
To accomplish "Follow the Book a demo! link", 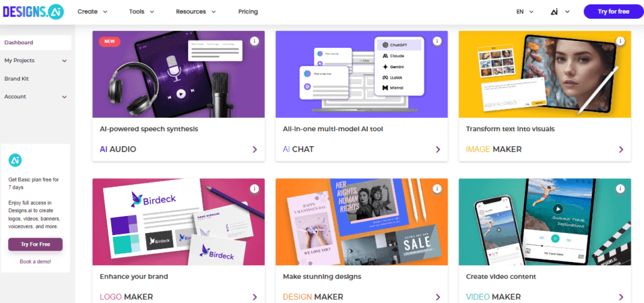I will click(35, 261).
